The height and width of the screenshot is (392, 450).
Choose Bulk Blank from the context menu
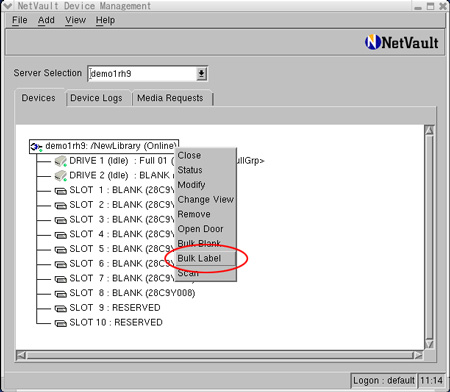tap(205, 243)
